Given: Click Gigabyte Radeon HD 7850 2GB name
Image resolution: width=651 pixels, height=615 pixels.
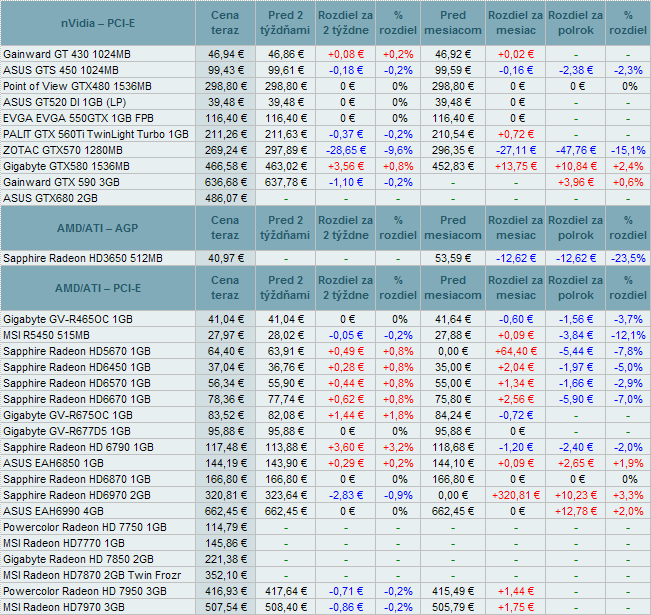Looking at the screenshot, I should click(x=78, y=559).
